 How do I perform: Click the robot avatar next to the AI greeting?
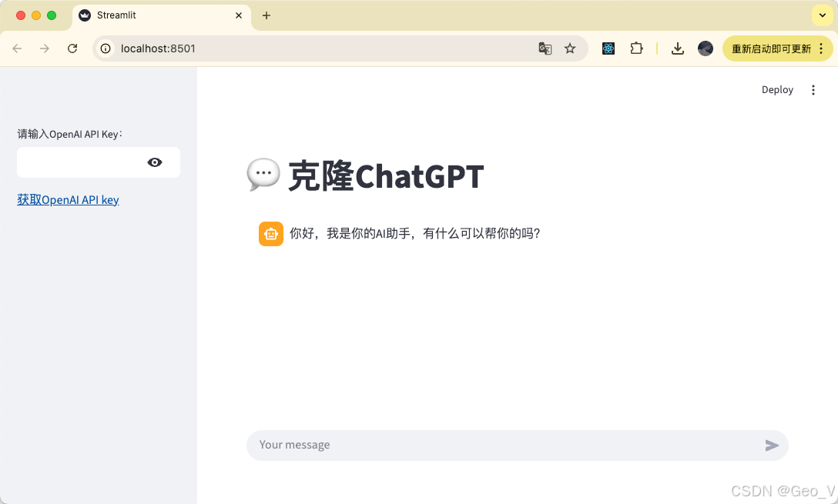click(270, 233)
